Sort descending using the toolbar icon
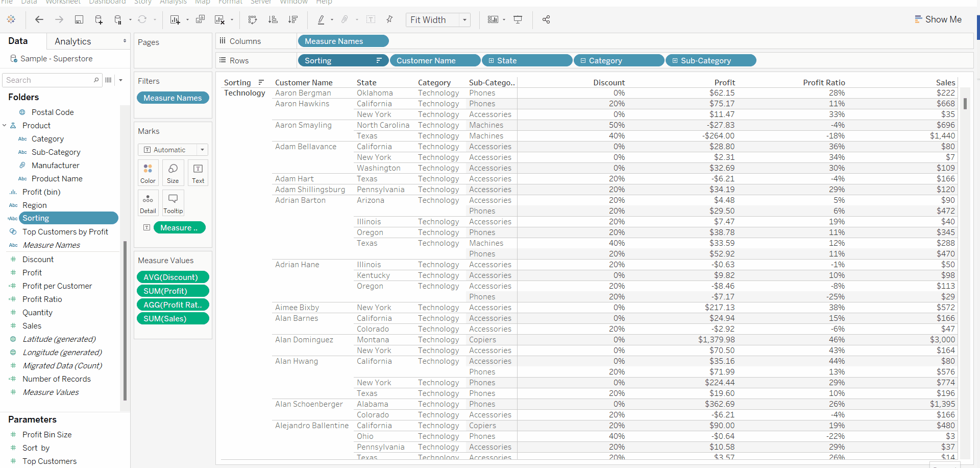This screenshot has width=980, height=468. click(293, 19)
